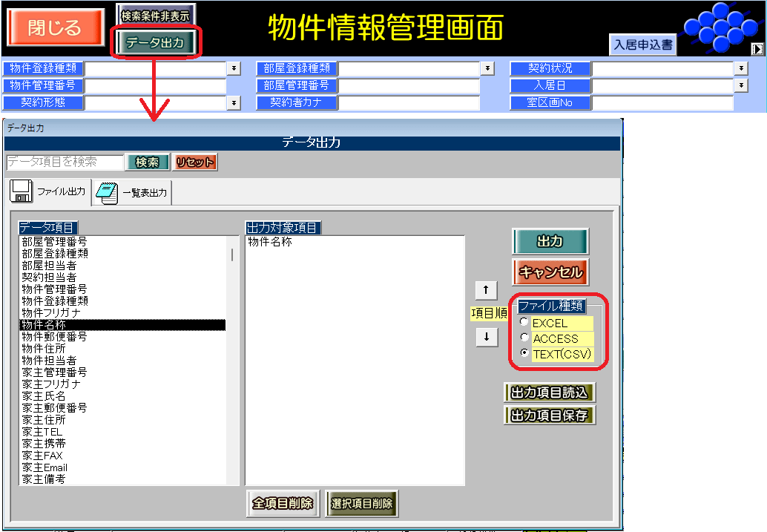Click the キャンセル button
The height and width of the screenshot is (532, 767).
[x=550, y=272]
